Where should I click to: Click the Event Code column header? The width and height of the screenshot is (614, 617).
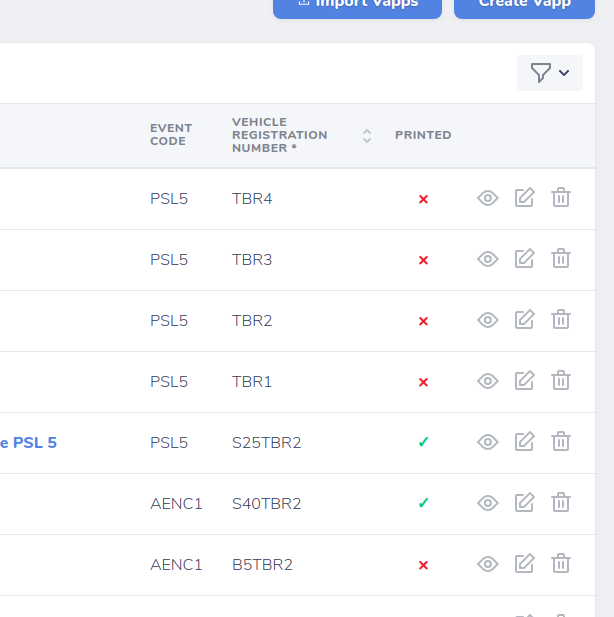click(x=171, y=135)
